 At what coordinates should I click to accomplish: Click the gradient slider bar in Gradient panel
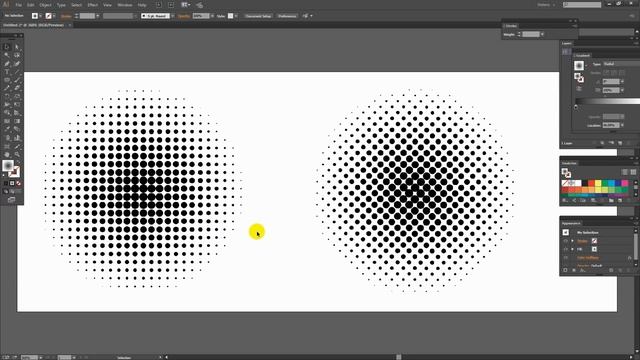point(608,101)
